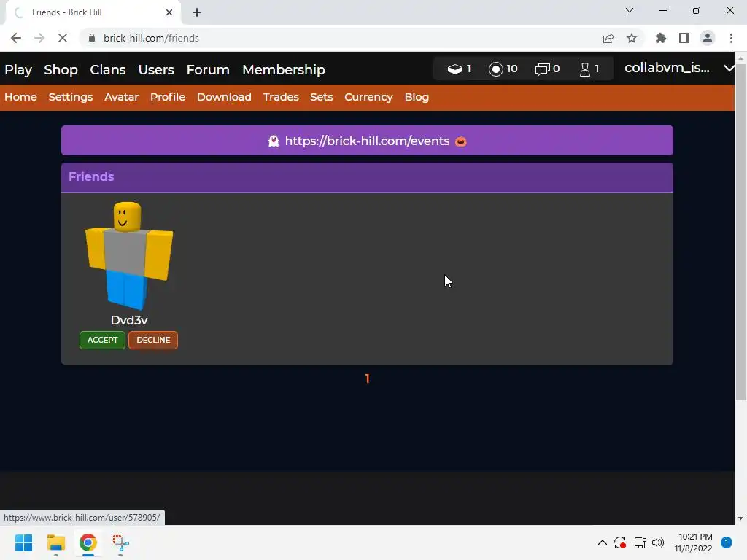
Task: Open the Play menu item
Action: pos(18,69)
